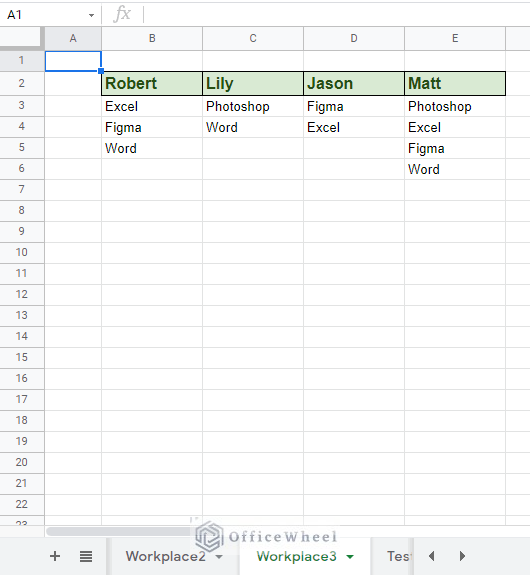Click the select-all corner box
The height and width of the screenshot is (575, 530).
(x=22, y=38)
